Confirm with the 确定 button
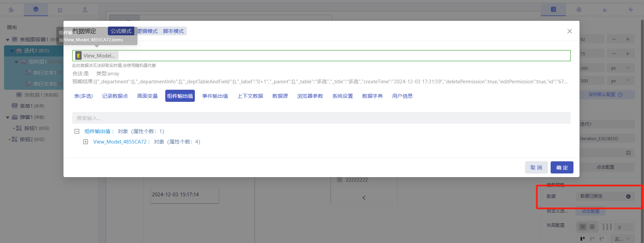The width and height of the screenshot is (644, 243). pos(562,167)
